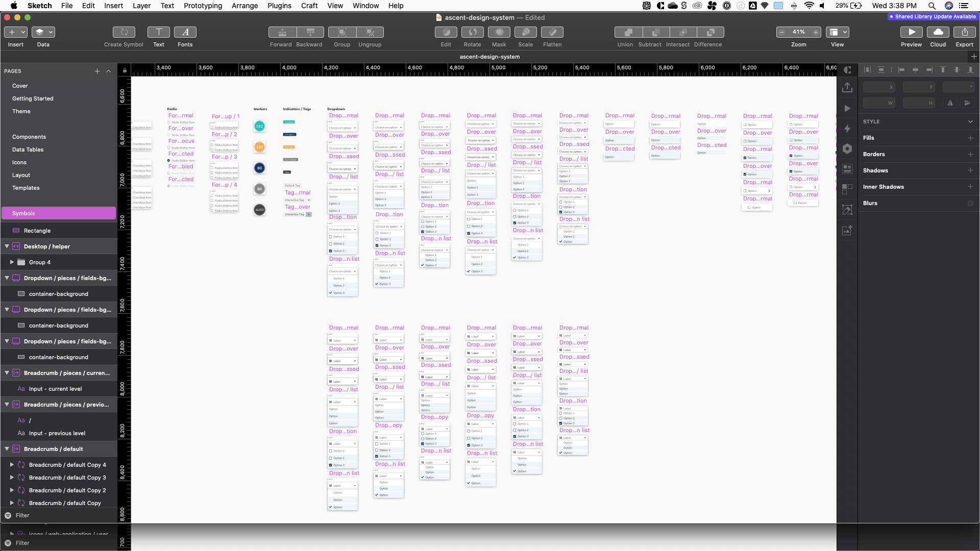Open the Prototyping menu
This screenshot has width=980, height=551.
tap(203, 6)
